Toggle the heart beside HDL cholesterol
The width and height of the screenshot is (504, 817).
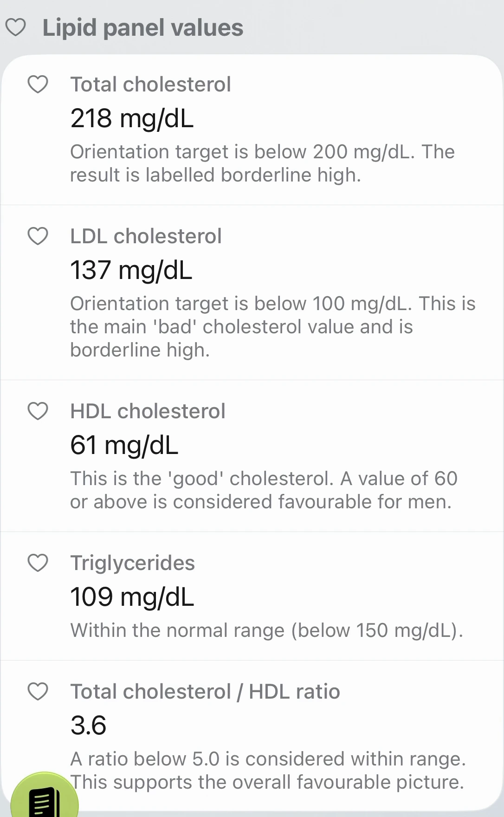pyautogui.click(x=38, y=411)
